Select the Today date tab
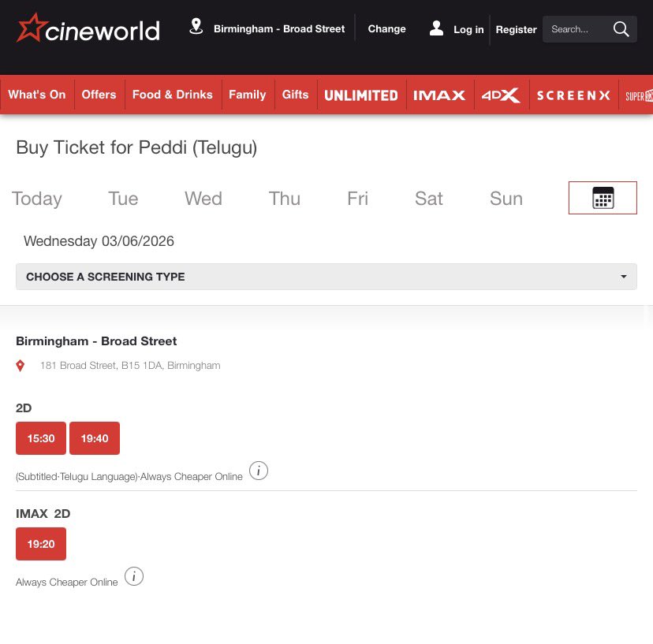This screenshot has width=653, height=644. tap(36, 199)
